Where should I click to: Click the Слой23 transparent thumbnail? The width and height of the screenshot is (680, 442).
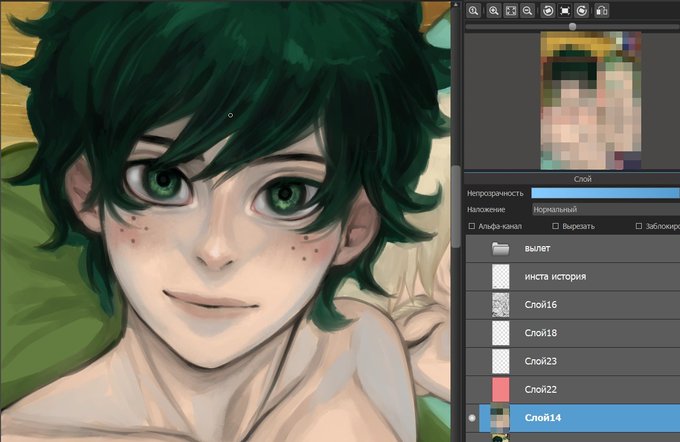pos(500,361)
